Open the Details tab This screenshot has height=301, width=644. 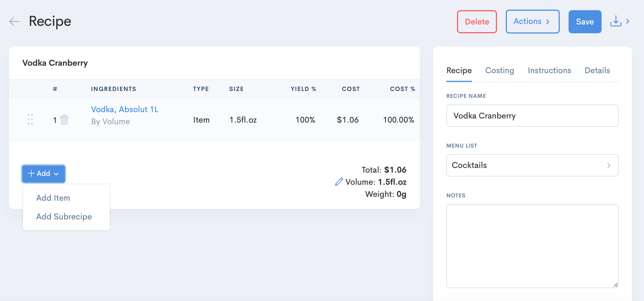tap(597, 70)
